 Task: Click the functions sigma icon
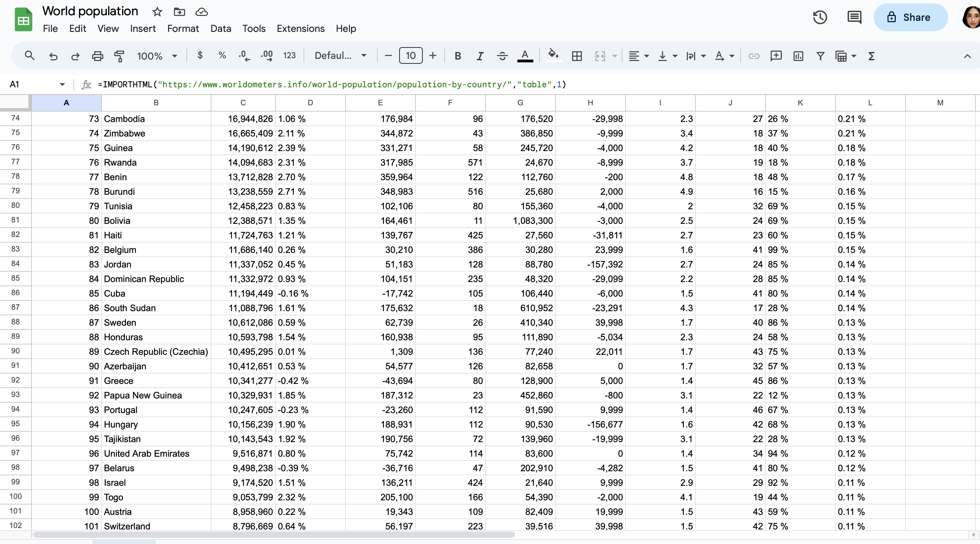(x=871, y=56)
